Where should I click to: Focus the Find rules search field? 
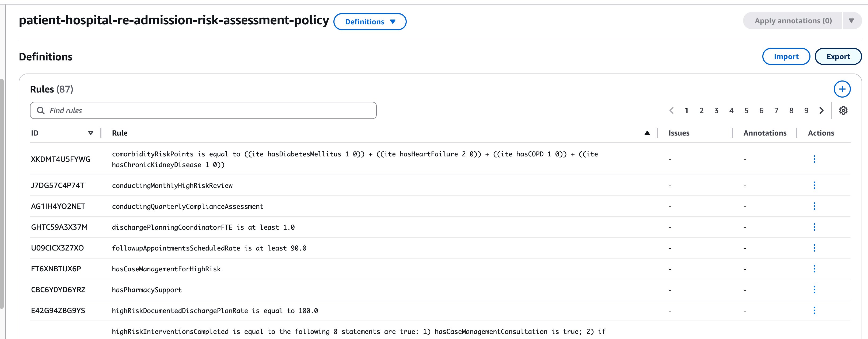[x=209, y=110]
